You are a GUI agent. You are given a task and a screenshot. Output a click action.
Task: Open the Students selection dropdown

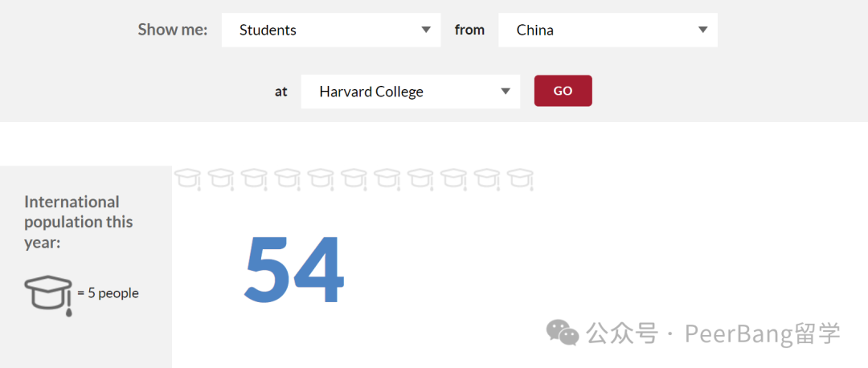[331, 30]
